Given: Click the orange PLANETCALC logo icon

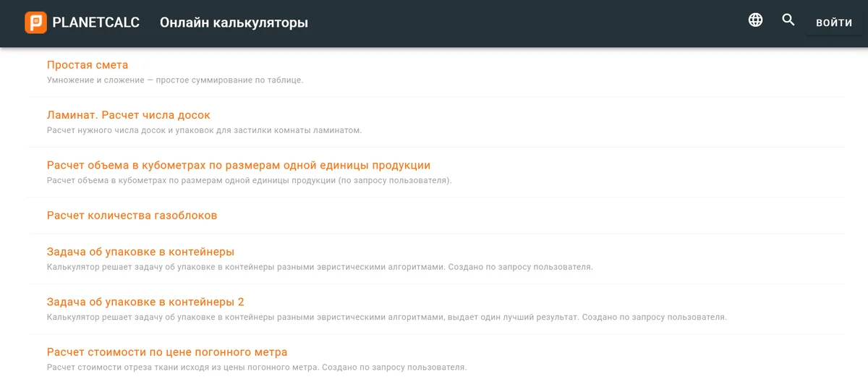Looking at the screenshot, I should point(35,22).
